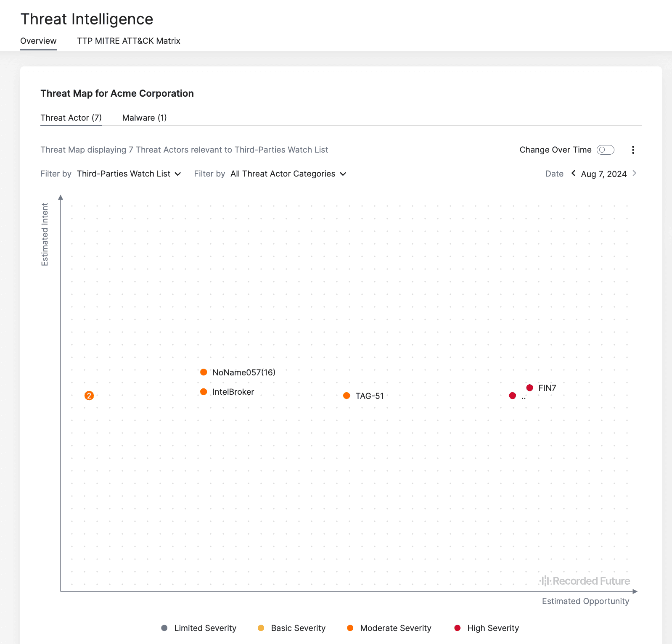Click the Aug 7, 2024 date text
The height and width of the screenshot is (644, 672).
(604, 174)
